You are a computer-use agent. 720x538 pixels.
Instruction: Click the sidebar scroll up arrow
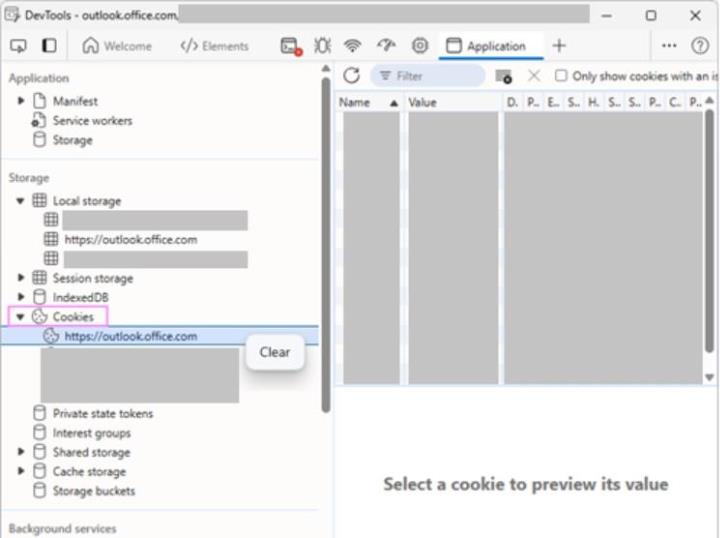pos(326,68)
